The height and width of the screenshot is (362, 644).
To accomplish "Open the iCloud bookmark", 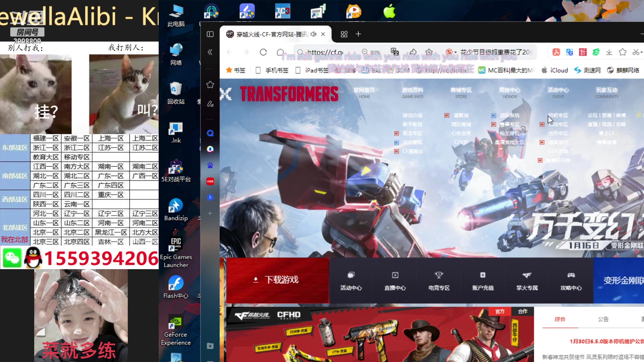I will point(555,70).
